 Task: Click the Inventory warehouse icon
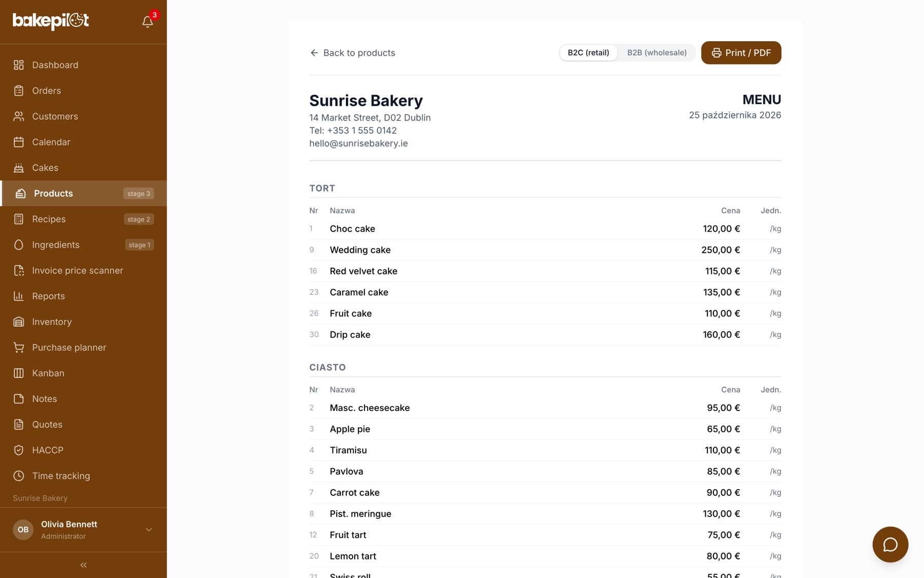point(19,322)
